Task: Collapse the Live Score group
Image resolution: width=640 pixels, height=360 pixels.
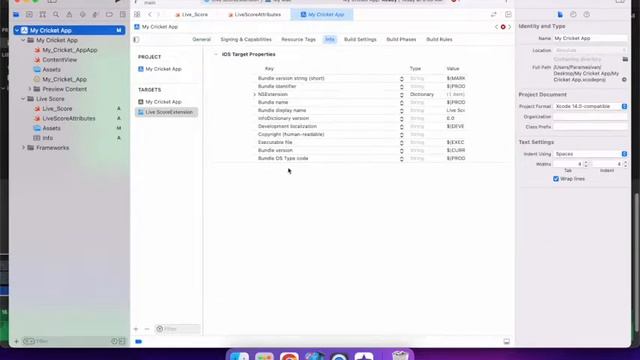Action: (x=23, y=99)
